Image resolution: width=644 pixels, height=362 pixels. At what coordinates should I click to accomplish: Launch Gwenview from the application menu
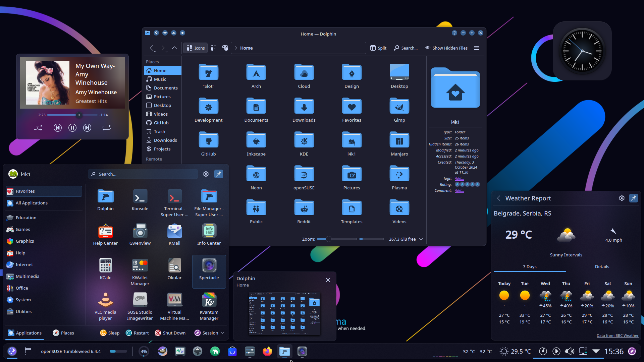coord(140,235)
